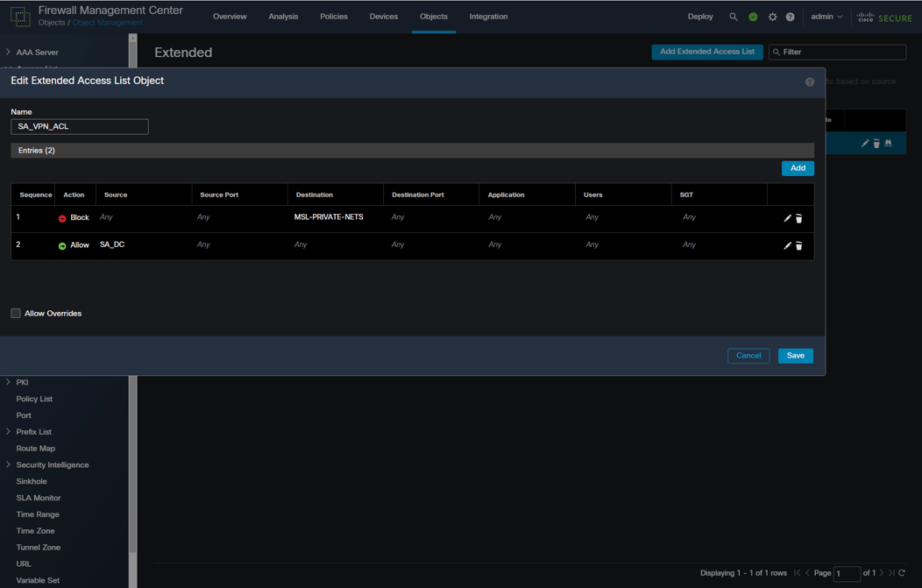Click the green deployment status check icon
The image size is (922, 588).
click(x=753, y=17)
